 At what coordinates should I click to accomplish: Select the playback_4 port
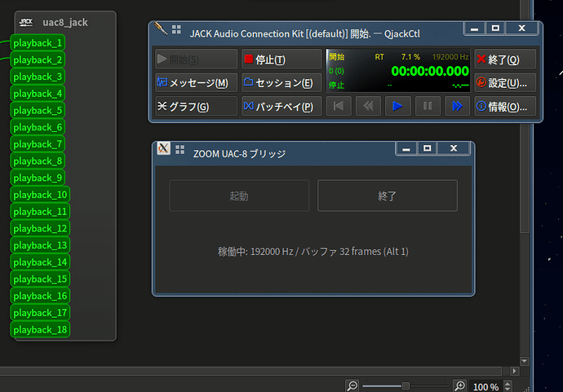point(38,94)
